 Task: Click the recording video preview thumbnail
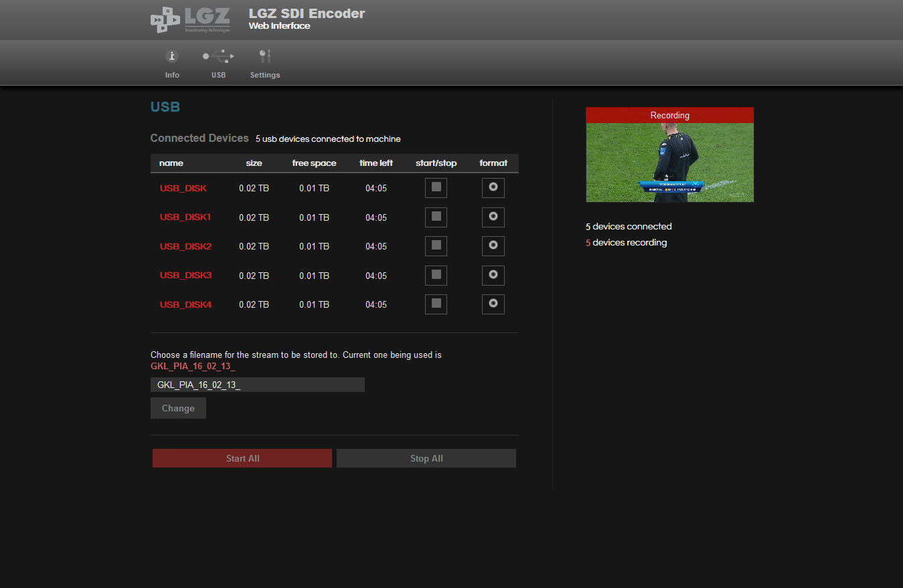click(669, 162)
